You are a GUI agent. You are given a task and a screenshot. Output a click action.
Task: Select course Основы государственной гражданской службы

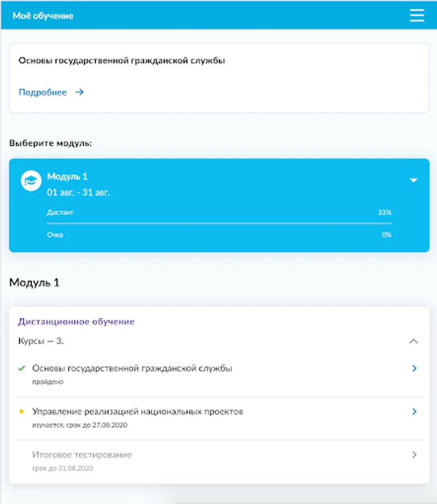(132, 368)
